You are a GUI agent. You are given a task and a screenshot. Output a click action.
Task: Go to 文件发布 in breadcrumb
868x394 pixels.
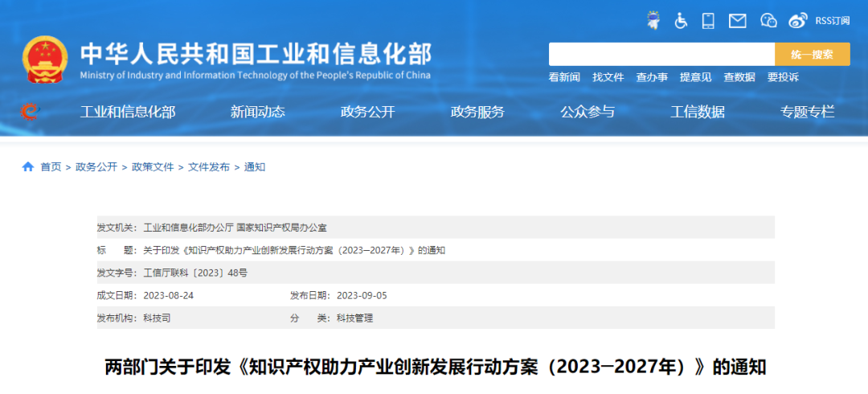[x=209, y=166]
